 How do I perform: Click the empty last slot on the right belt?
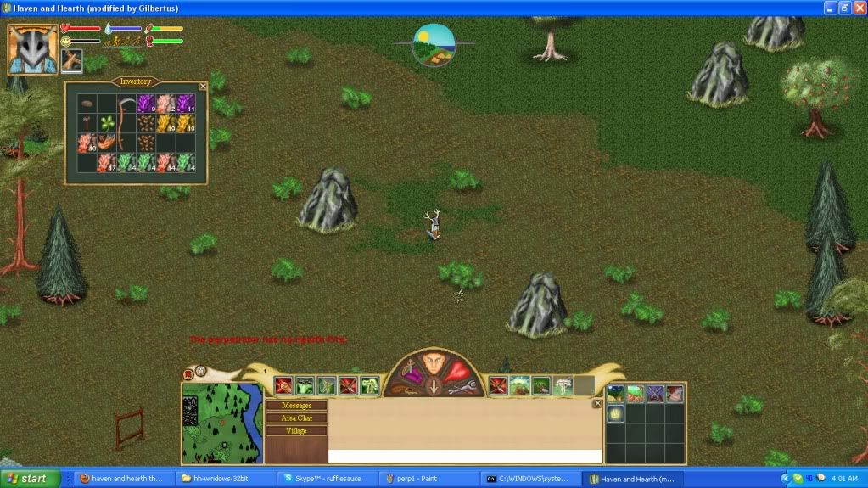(584, 385)
